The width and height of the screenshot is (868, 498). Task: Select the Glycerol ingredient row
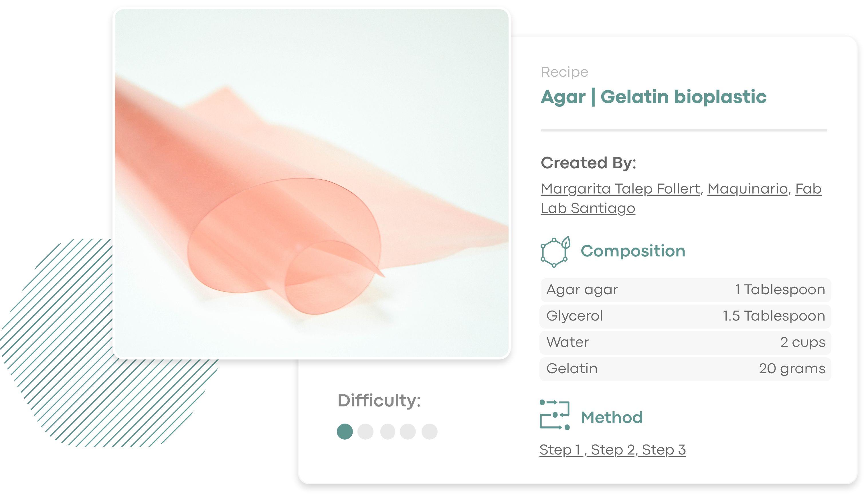(685, 316)
